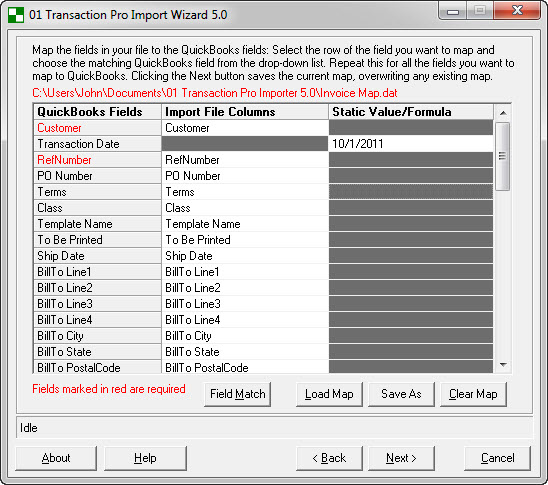
Task: Click the Transaction Date QuickBooks field row
Action: (x=98, y=144)
